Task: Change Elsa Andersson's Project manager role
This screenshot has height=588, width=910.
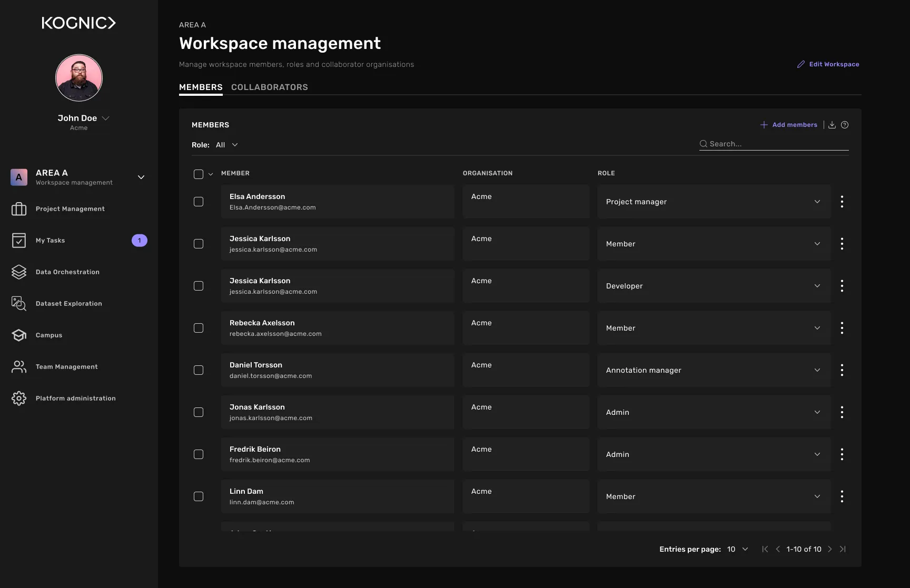Action: point(714,202)
